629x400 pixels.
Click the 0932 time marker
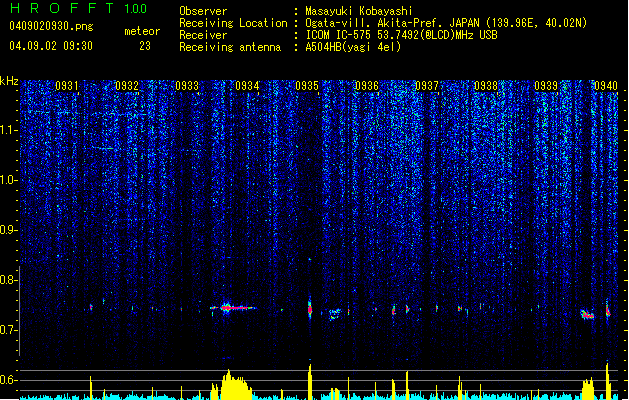[x=127, y=86]
